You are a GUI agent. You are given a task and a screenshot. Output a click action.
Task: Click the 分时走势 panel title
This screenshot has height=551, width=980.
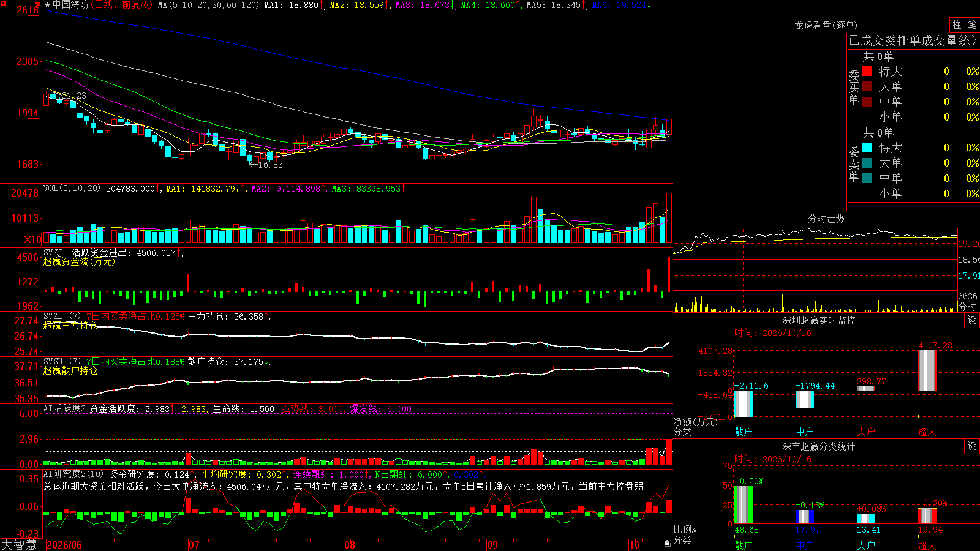tap(826, 219)
